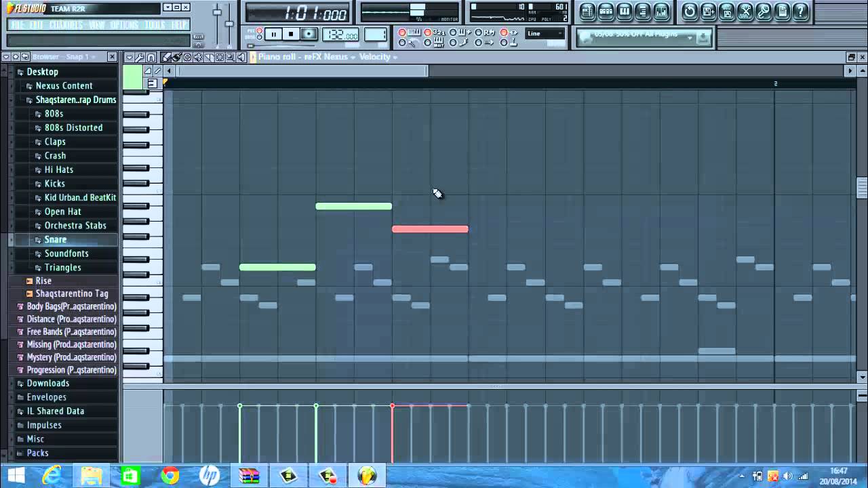Open the OPTIONS menu
868x488 pixels.
pyautogui.click(x=124, y=25)
